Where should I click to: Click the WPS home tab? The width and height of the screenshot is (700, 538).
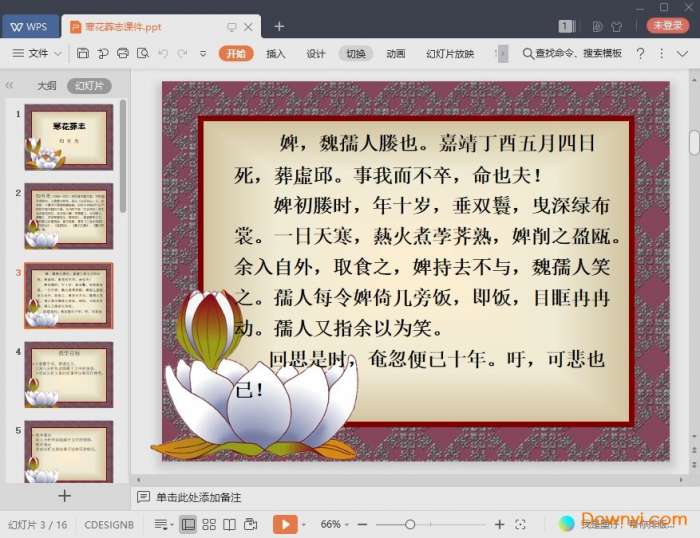[x=29, y=26]
